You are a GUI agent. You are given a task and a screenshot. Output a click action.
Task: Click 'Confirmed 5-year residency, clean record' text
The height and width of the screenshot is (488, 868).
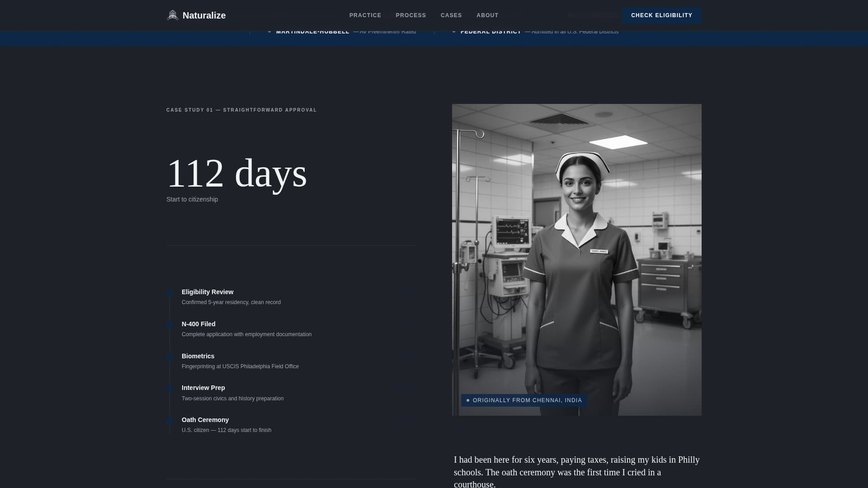coord(231,302)
